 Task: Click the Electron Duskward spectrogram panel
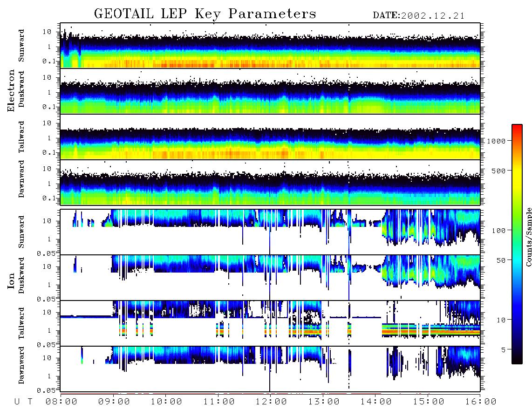270,91
